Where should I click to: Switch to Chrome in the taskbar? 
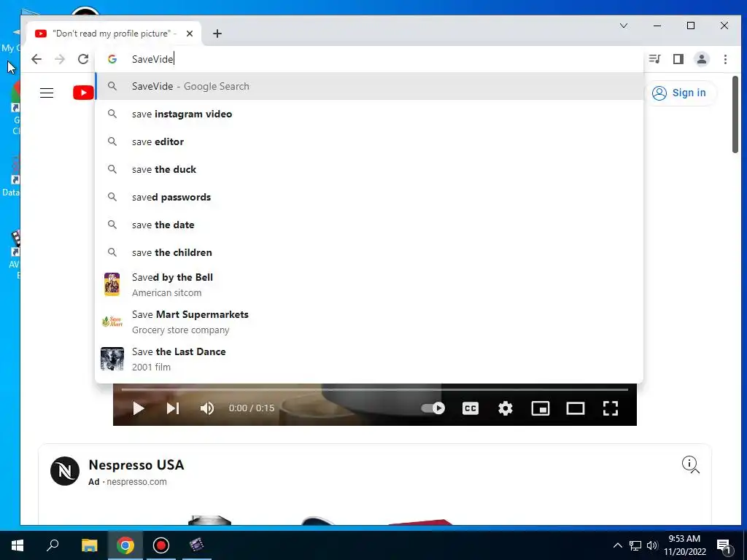coord(125,545)
